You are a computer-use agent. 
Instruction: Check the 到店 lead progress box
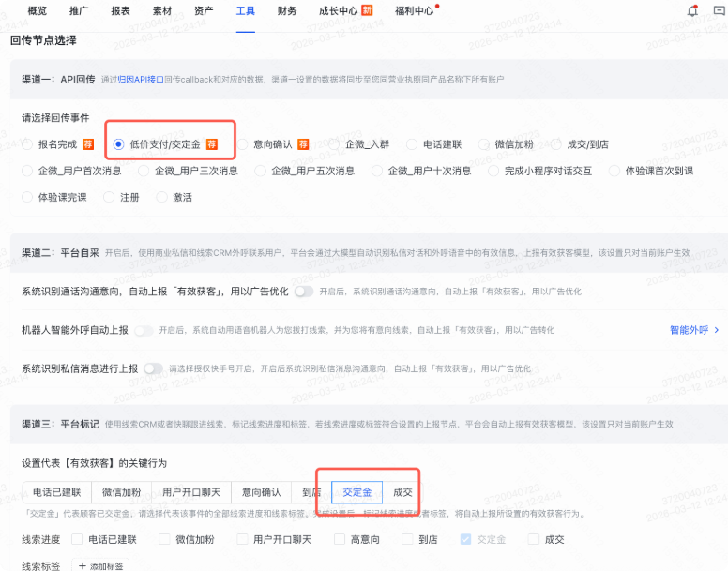coord(407,539)
